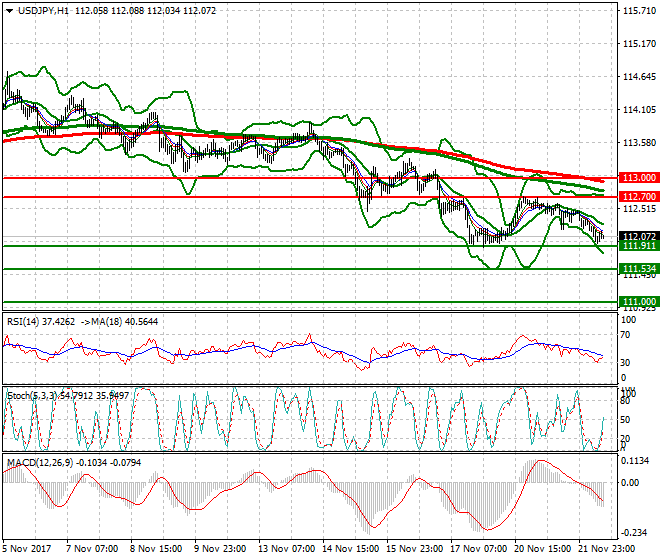Click the RSI scale value 30
Viewport: 660px width, 560px height.
click(x=625, y=363)
